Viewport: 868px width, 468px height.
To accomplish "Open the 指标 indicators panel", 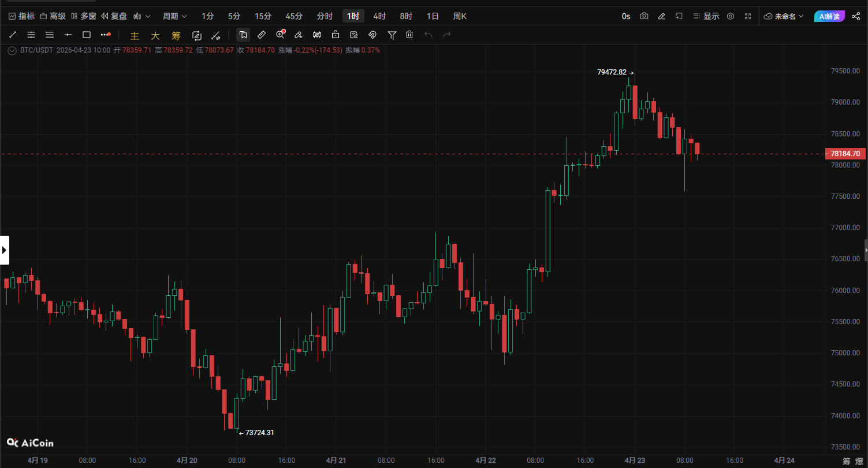I will [21, 16].
